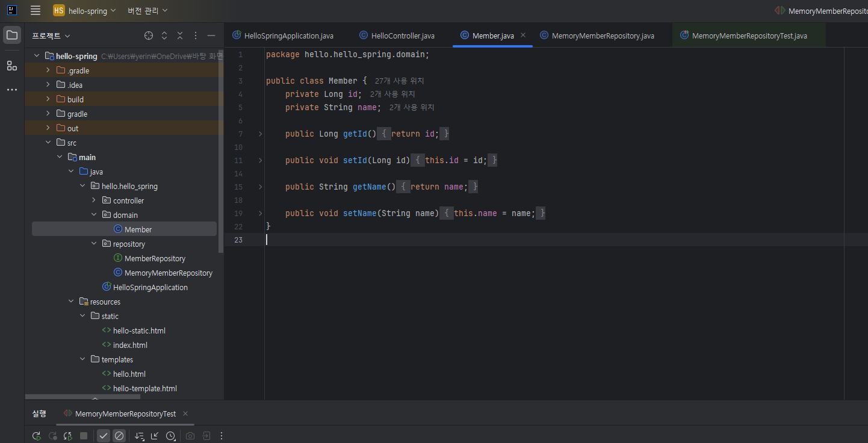The image size is (868, 443).
Task: Open project panel options menu
Action: point(196,36)
